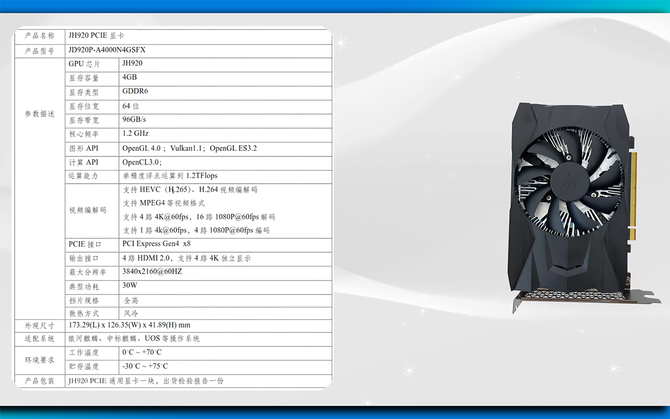Click the '银河麒麟、中标麒麟、UOS 等操作系统' cell
This screenshot has height=419, width=670.
tap(134, 339)
